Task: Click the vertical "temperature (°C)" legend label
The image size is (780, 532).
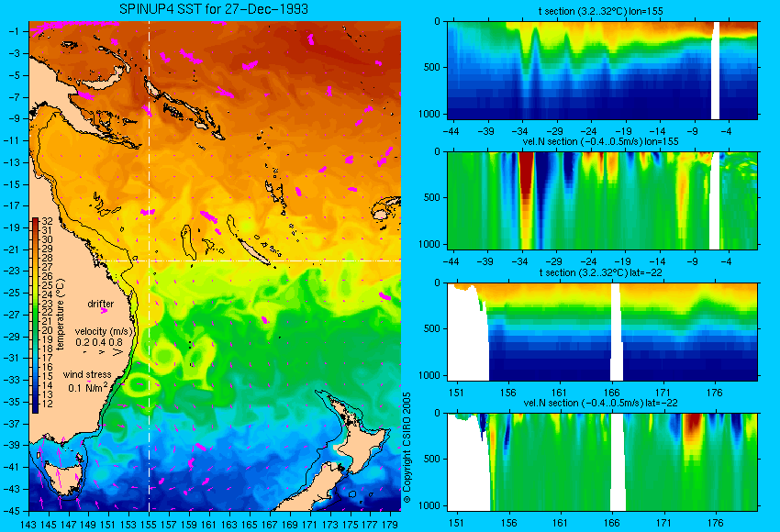Action: point(61,315)
